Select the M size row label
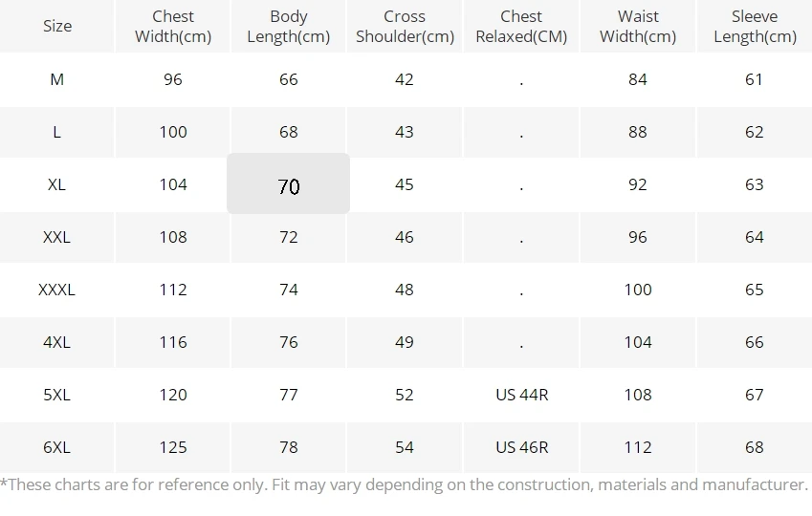The width and height of the screenshot is (812, 516). (57, 79)
